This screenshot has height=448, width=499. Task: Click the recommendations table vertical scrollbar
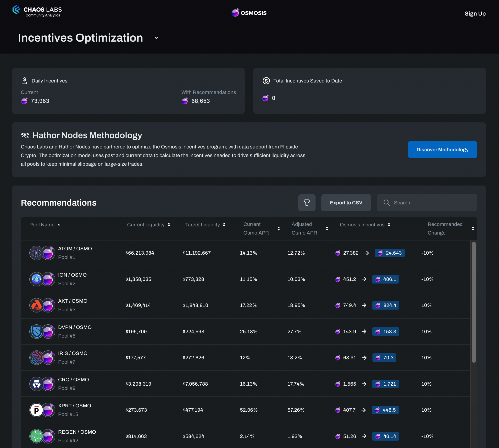[473, 302]
